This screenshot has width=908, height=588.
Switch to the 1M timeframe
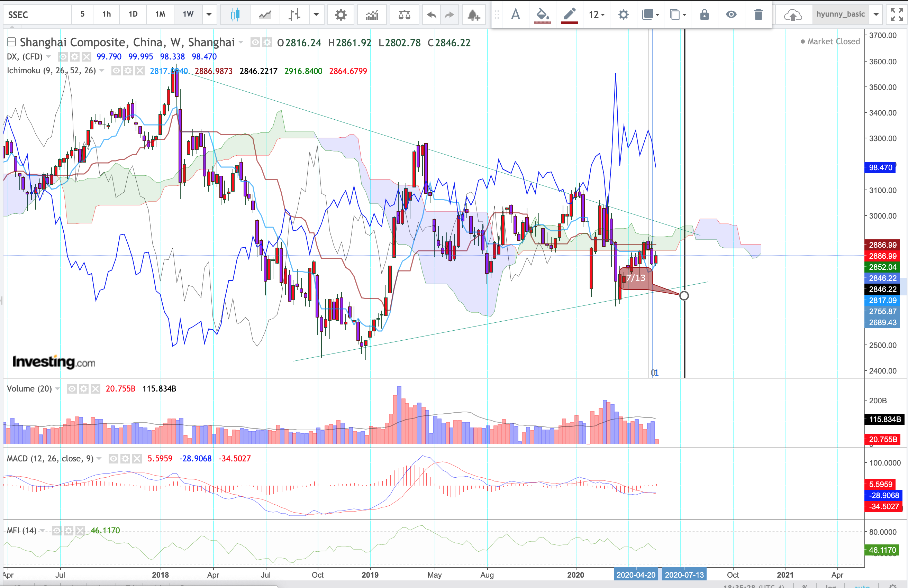coord(160,15)
